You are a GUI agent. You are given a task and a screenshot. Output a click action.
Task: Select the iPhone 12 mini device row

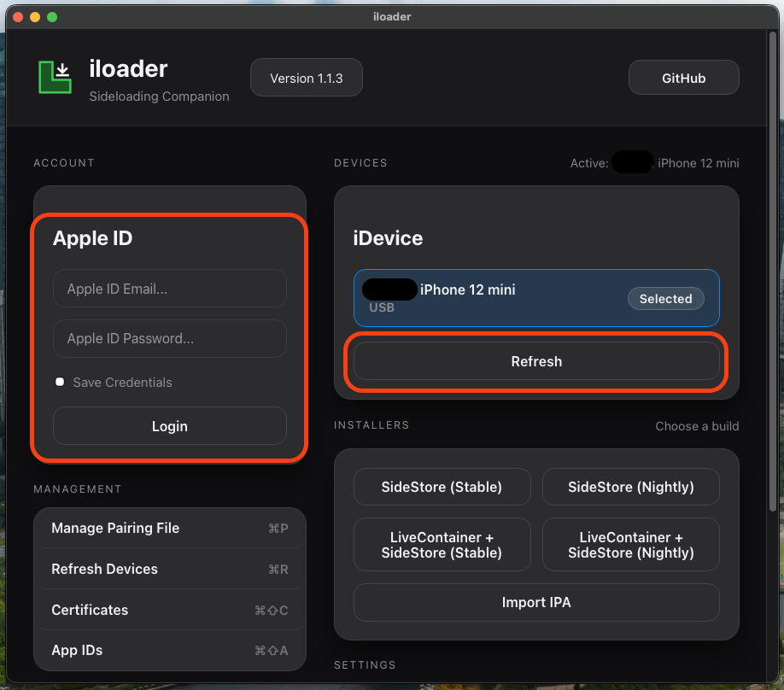point(536,298)
